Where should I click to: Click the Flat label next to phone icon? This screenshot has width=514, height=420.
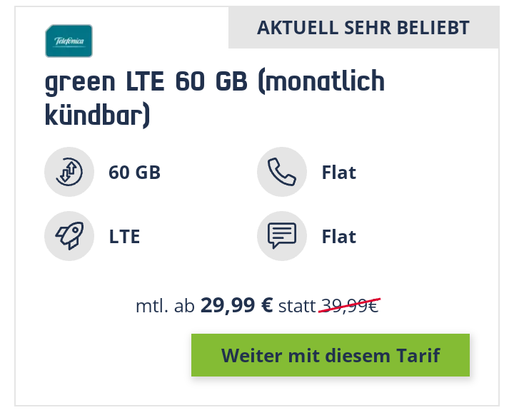(x=339, y=172)
